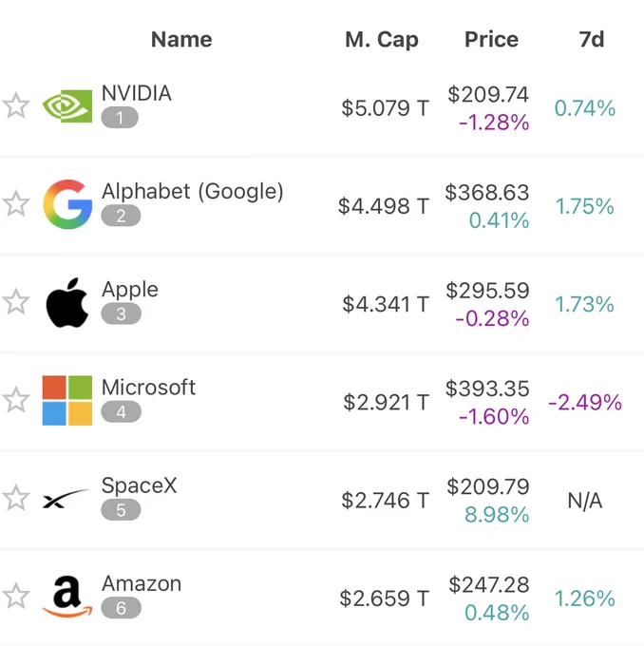The image size is (644, 646).
Task: Sort by the M. Cap column header
Action: tap(382, 40)
